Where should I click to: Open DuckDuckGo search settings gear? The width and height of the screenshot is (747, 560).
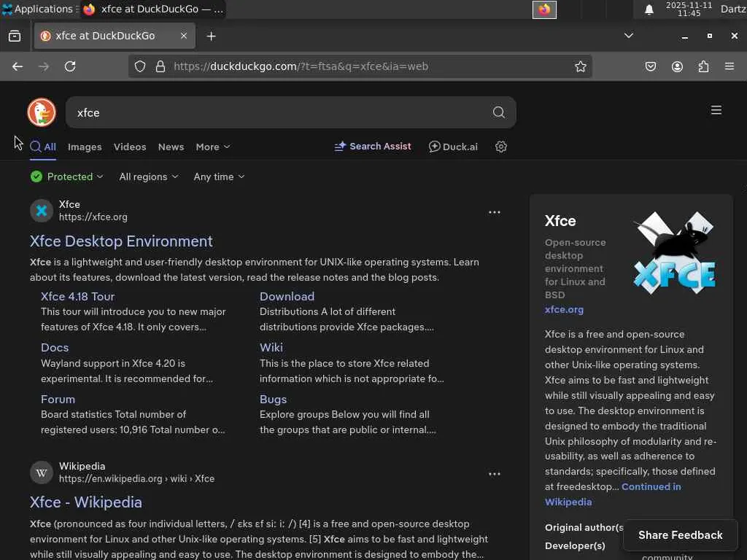point(501,147)
